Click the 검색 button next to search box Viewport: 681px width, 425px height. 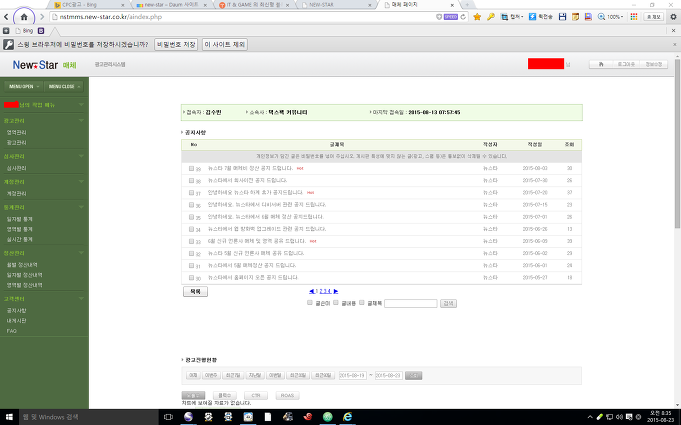[448, 303]
